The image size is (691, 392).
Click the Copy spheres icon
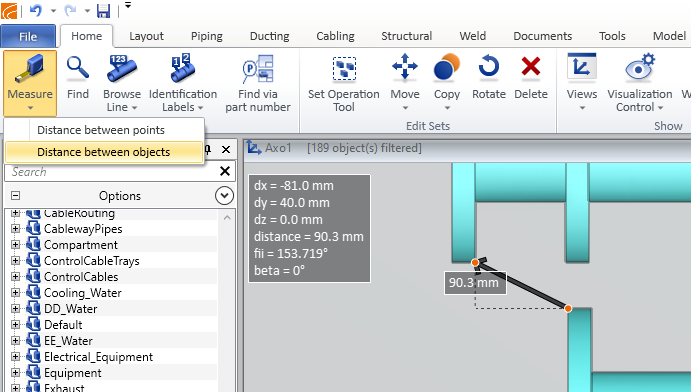pyautogui.click(x=446, y=67)
